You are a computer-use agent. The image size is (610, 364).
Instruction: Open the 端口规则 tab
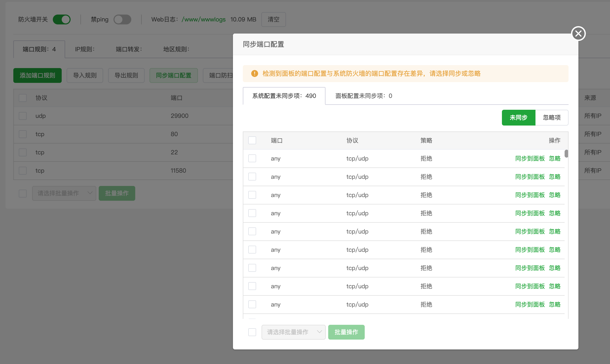click(39, 49)
